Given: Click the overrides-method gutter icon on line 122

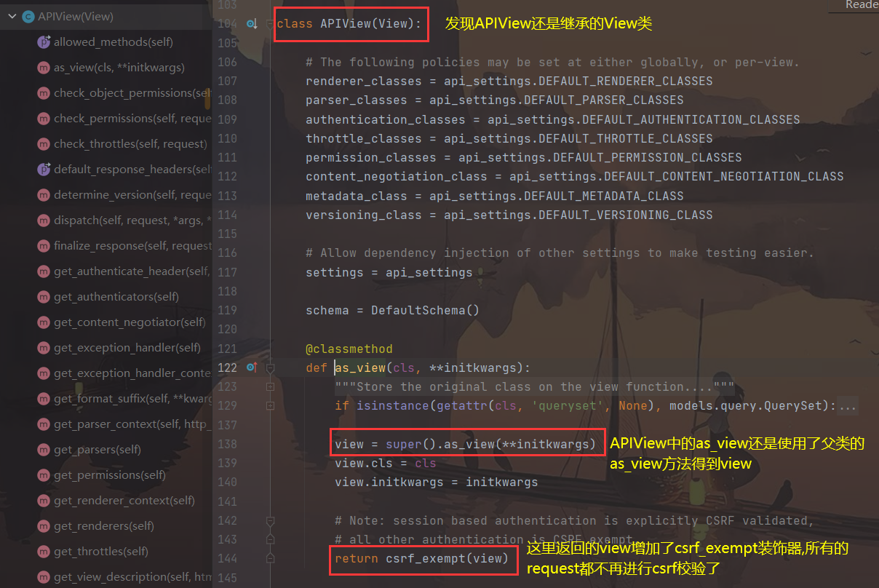Looking at the screenshot, I should coord(252,367).
